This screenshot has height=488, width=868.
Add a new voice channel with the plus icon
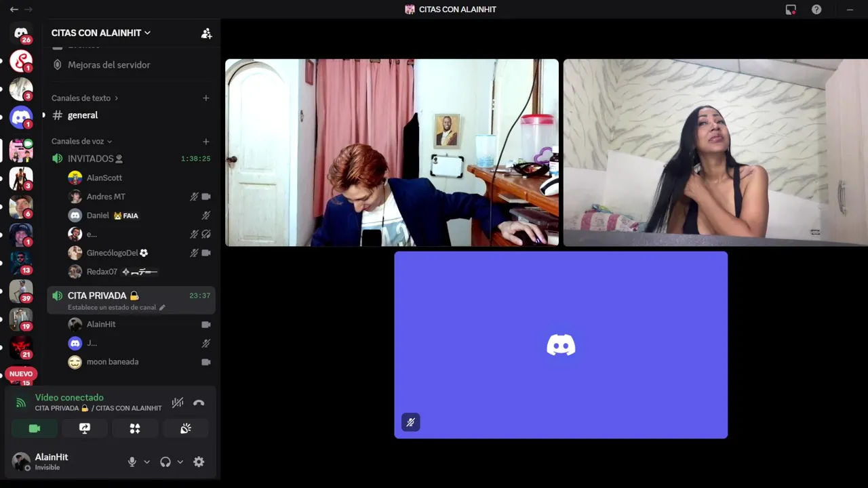point(206,142)
